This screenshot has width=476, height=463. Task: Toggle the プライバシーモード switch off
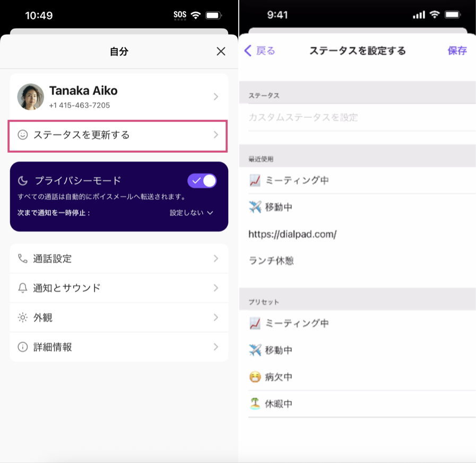coord(202,181)
